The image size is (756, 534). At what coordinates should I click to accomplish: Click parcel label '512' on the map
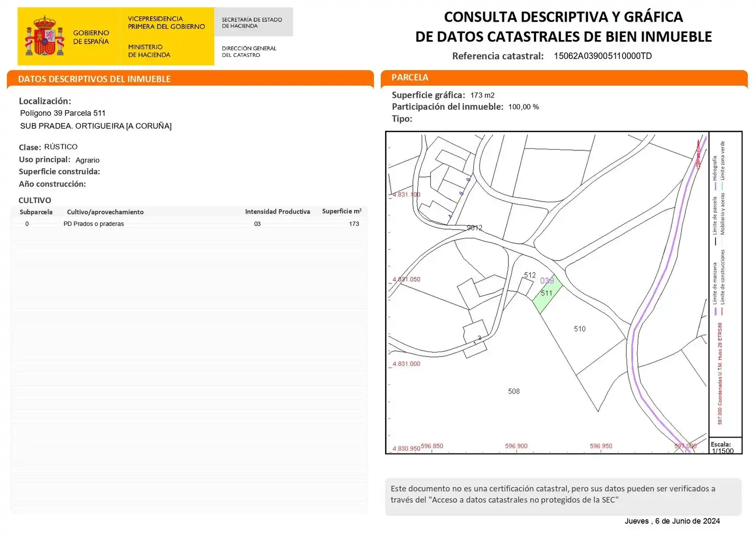click(x=530, y=275)
